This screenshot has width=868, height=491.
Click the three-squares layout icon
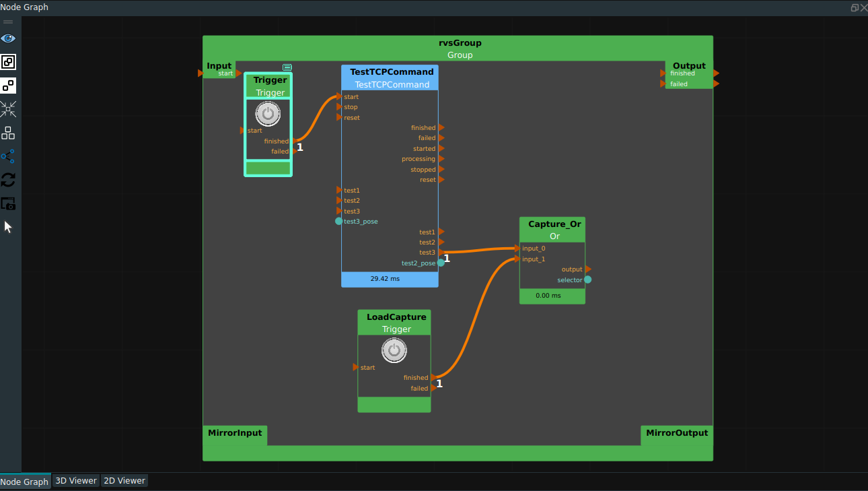pyautogui.click(x=8, y=133)
